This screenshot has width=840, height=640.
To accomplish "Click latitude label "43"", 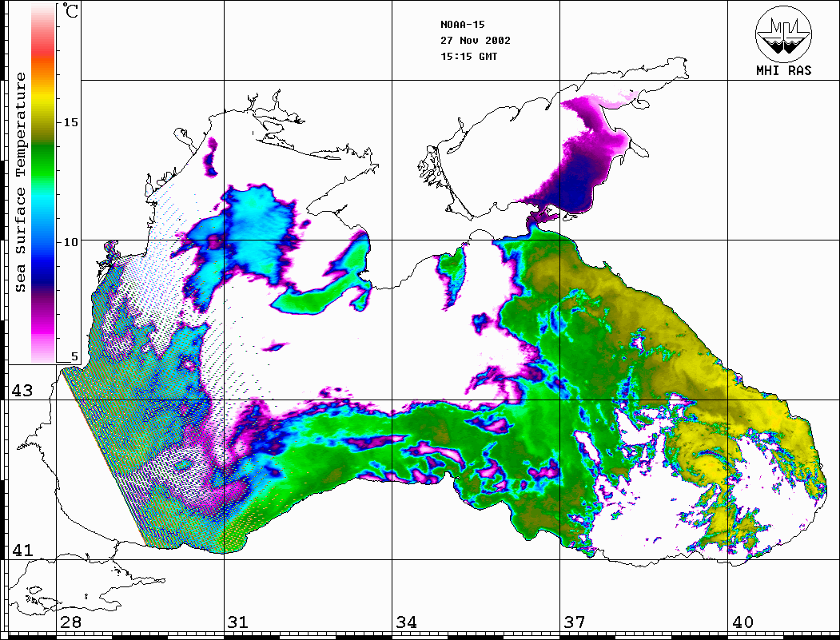I will click(x=22, y=391).
